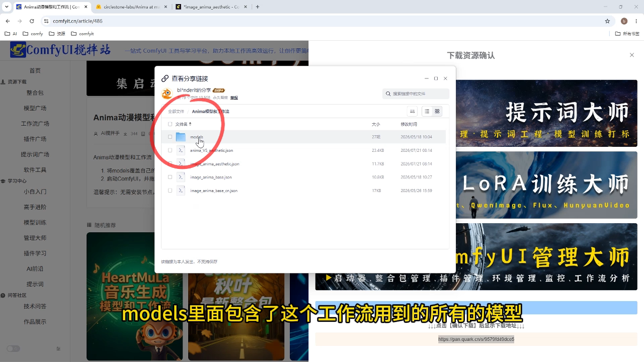644x362 pixels.
Task: Sort files by 文件名 column header
Action: (183, 124)
